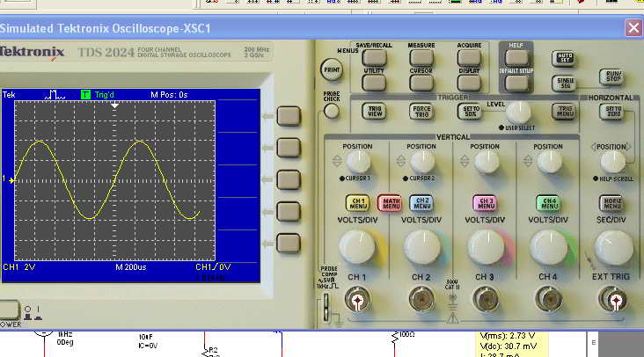Click the third screen-side option button

289,180
